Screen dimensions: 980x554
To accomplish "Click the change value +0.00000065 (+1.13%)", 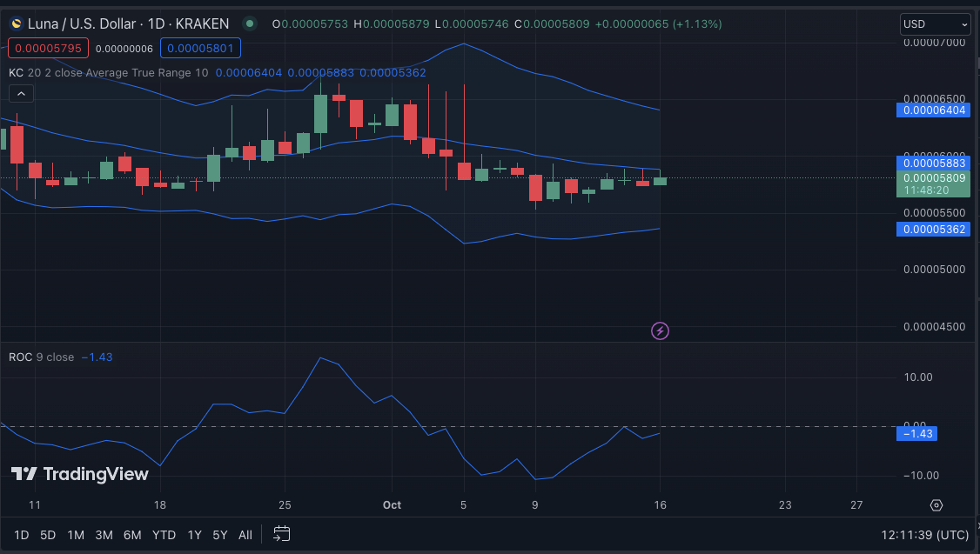I will point(658,23).
